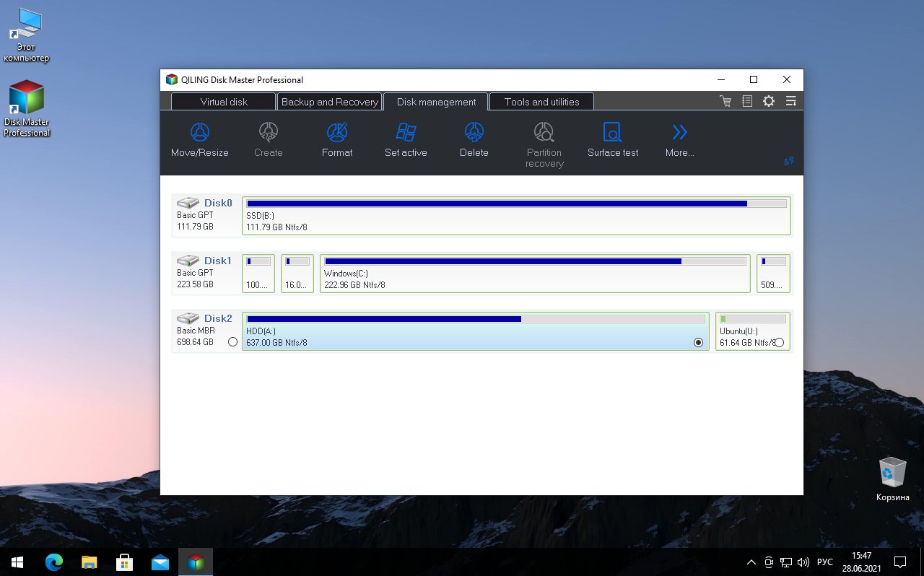This screenshot has height=576, width=924.
Task: Click the 222.96 GB Ntfs/8 text
Action: point(354,285)
